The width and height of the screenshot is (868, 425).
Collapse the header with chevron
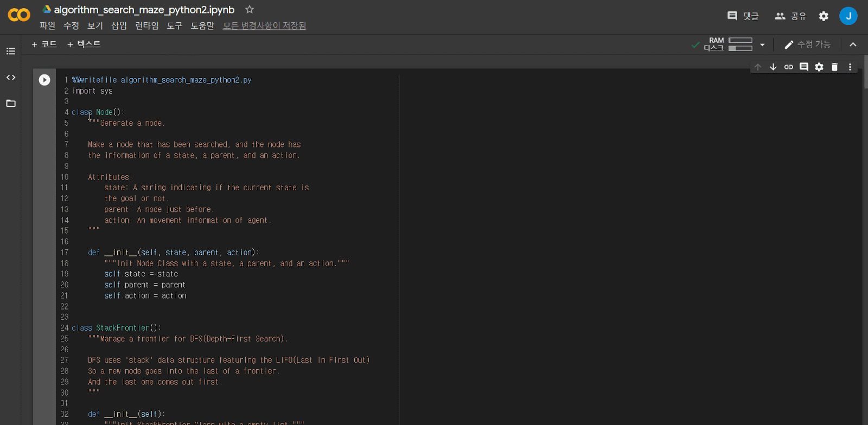(853, 44)
